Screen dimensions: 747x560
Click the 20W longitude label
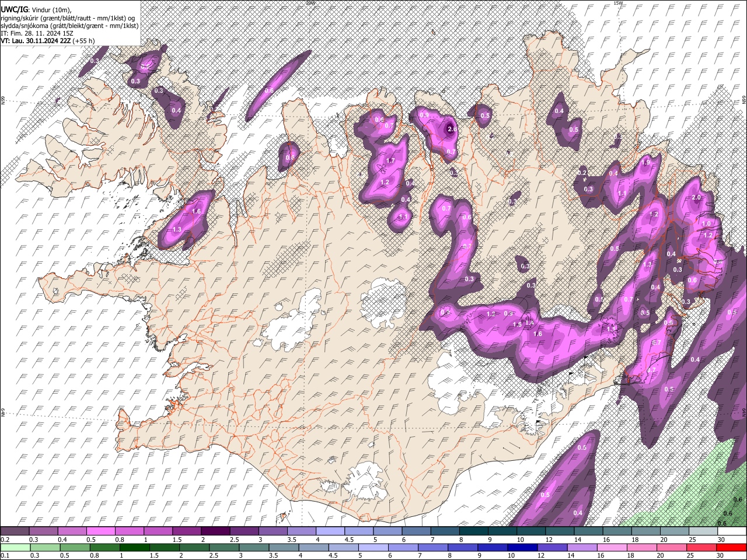pos(310,3)
